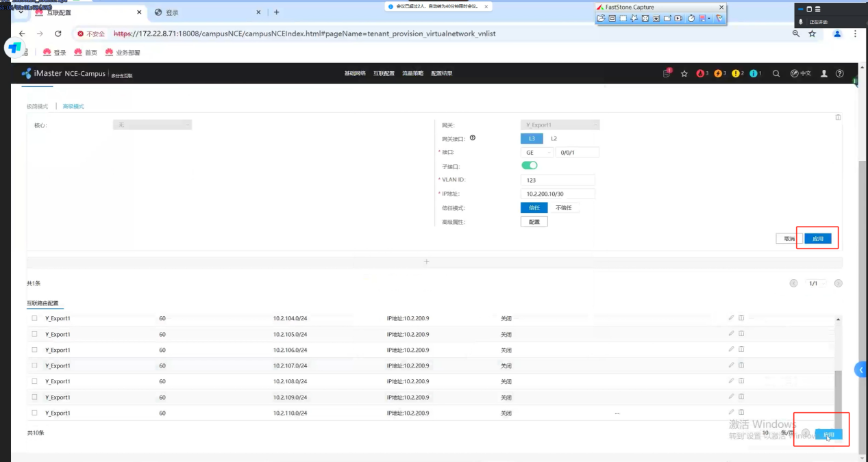Select 不信任 trust mode

pyautogui.click(x=564, y=207)
